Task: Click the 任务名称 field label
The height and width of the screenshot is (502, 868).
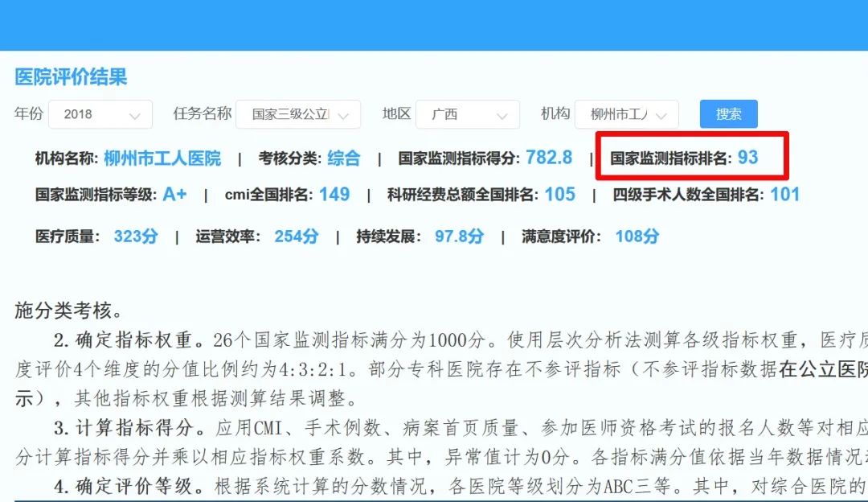Action: tap(202, 113)
